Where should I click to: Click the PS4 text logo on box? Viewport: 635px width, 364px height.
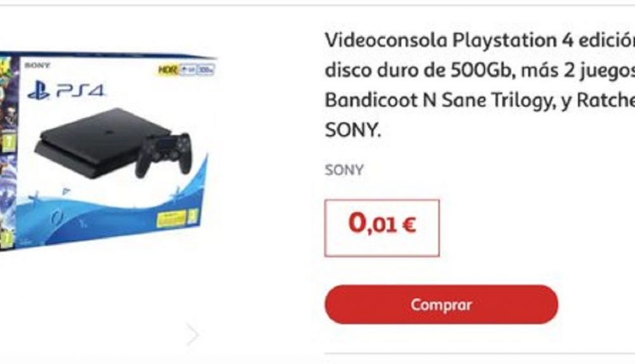point(80,91)
